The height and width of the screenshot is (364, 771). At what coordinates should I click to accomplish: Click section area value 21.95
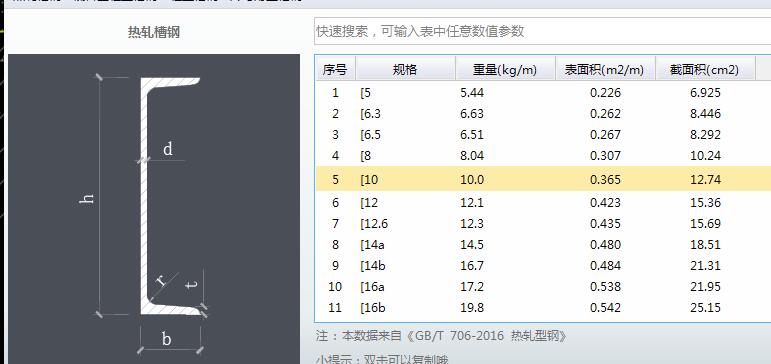[705, 286]
